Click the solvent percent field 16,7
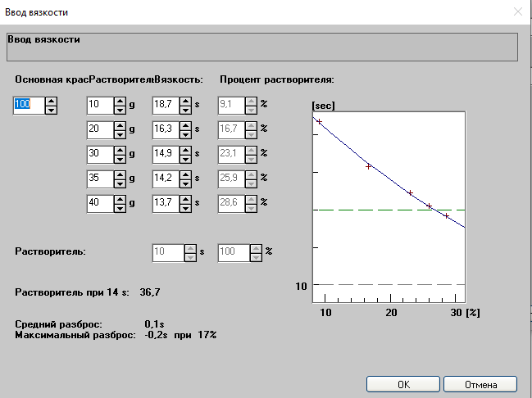Viewport: 532px width, 398px height. [x=231, y=130]
